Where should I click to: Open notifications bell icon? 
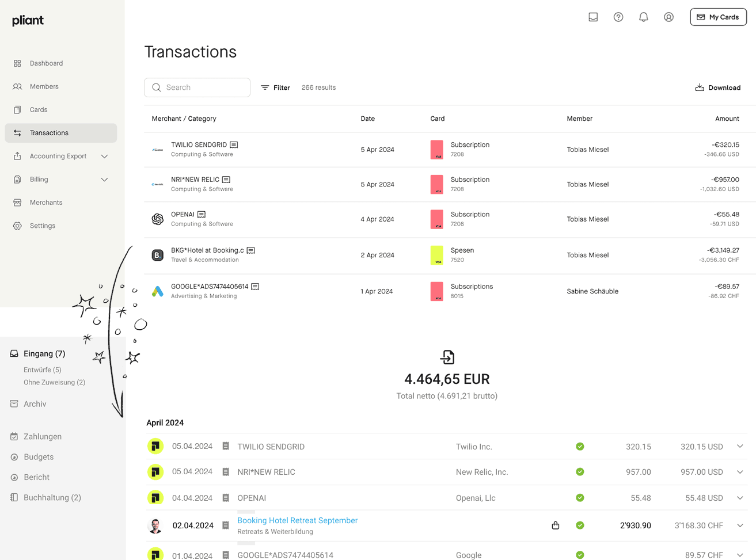click(x=644, y=17)
